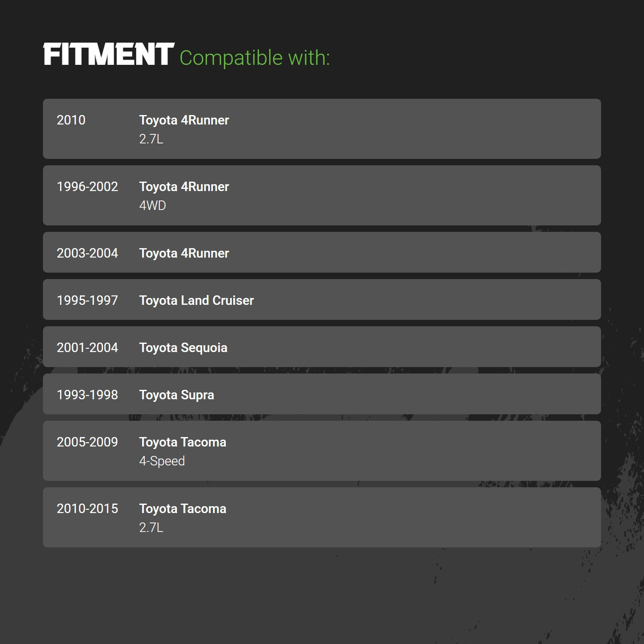Click the Toyota 4Runner 4WD row title

point(184,187)
